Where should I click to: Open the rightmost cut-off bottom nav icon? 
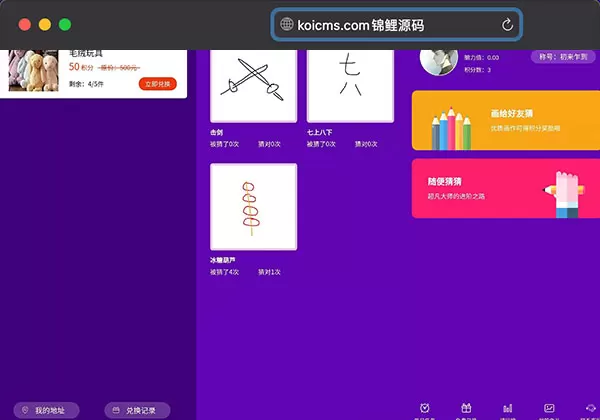click(x=591, y=408)
